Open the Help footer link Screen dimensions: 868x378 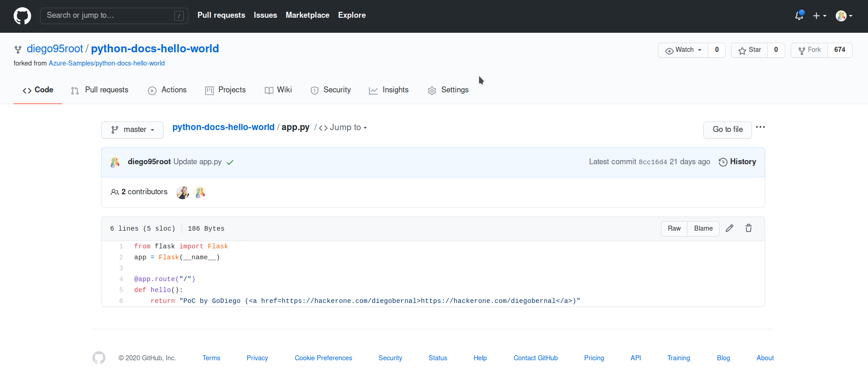tap(480, 358)
